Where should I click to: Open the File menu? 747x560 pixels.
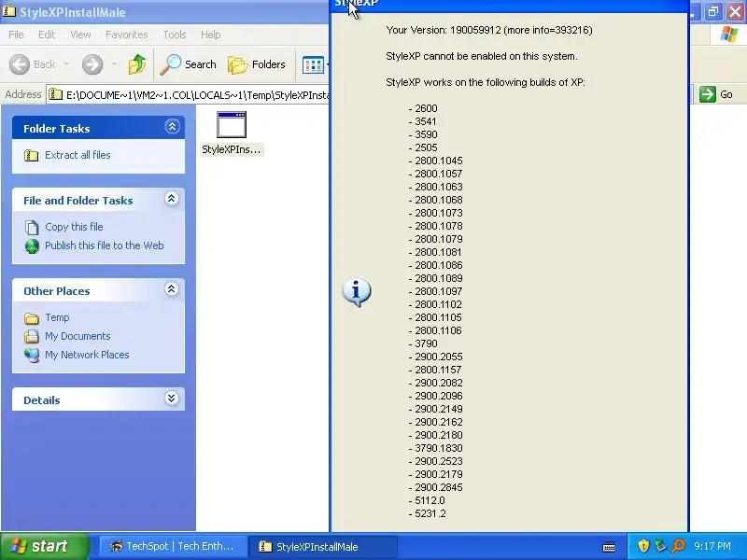16,35
